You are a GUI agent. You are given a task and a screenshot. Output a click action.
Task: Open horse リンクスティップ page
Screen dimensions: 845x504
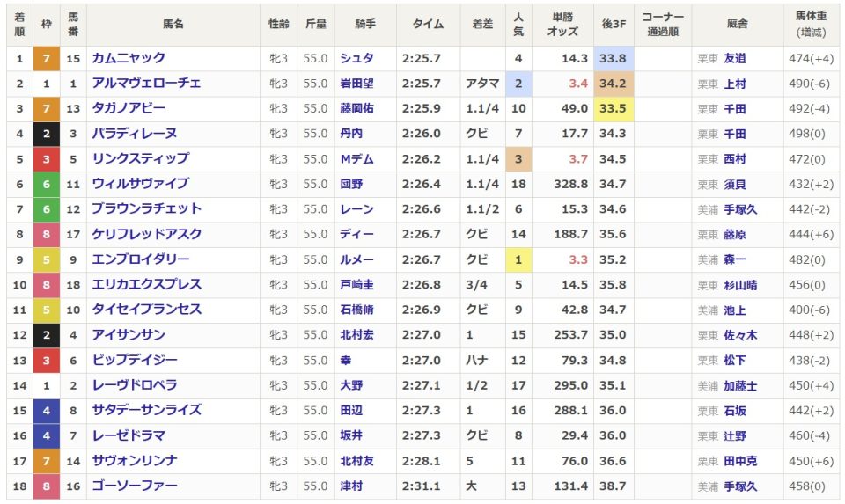pos(141,158)
